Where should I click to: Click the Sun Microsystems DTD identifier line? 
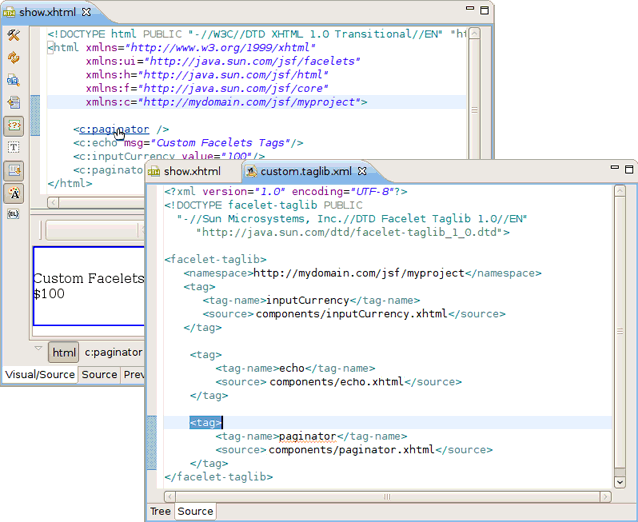pos(352,219)
